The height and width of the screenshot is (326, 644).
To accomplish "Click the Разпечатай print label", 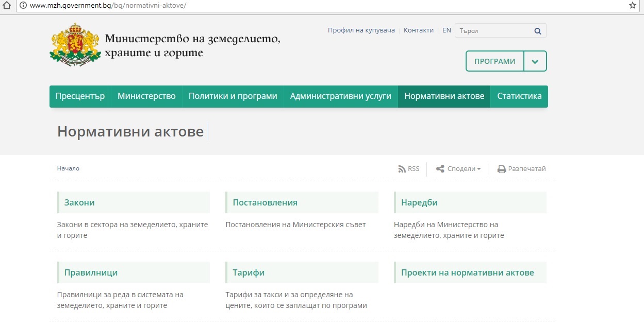I will pos(527,169).
